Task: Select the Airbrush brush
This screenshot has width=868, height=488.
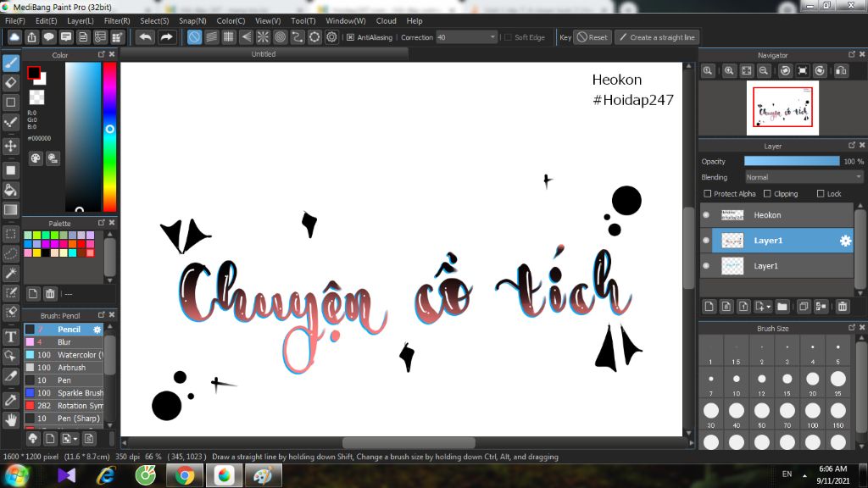Action: 64,368
